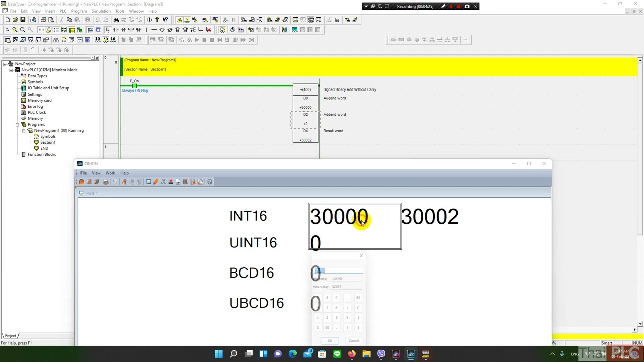644x362 pixels.
Task: Click Cancel in the keypad popup
Action: coord(354,341)
